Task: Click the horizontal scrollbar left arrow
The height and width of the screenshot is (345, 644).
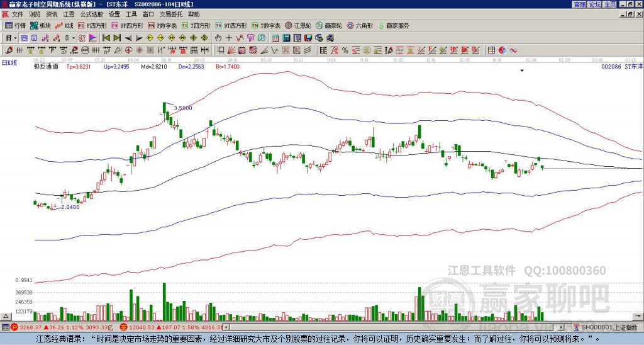Action: 226,327
